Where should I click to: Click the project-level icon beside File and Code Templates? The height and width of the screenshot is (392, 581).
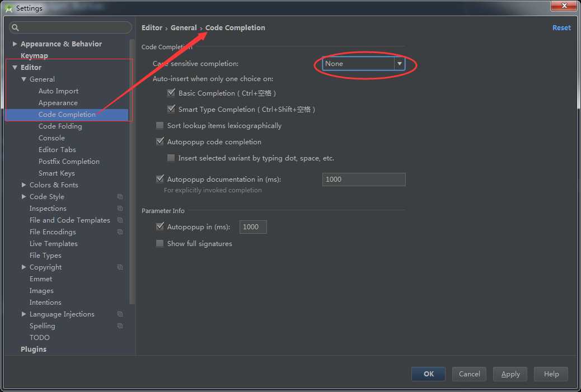pos(120,220)
